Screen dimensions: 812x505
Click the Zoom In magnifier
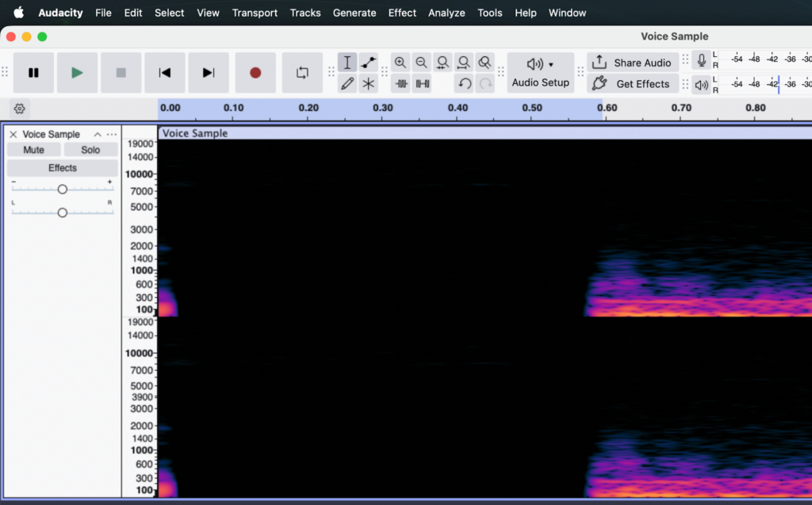click(x=400, y=63)
